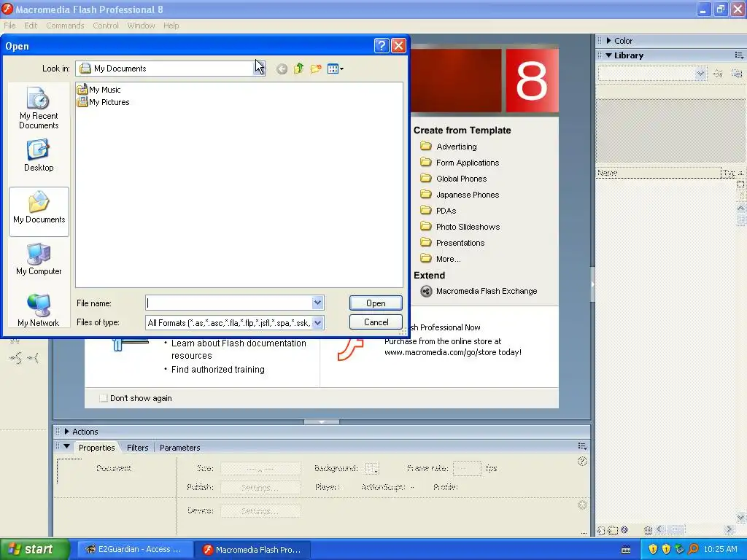The height and width of the screenshot is (560, 747).
Task: Click the safely remove hardware tray icon
Action: pos(679,550)
